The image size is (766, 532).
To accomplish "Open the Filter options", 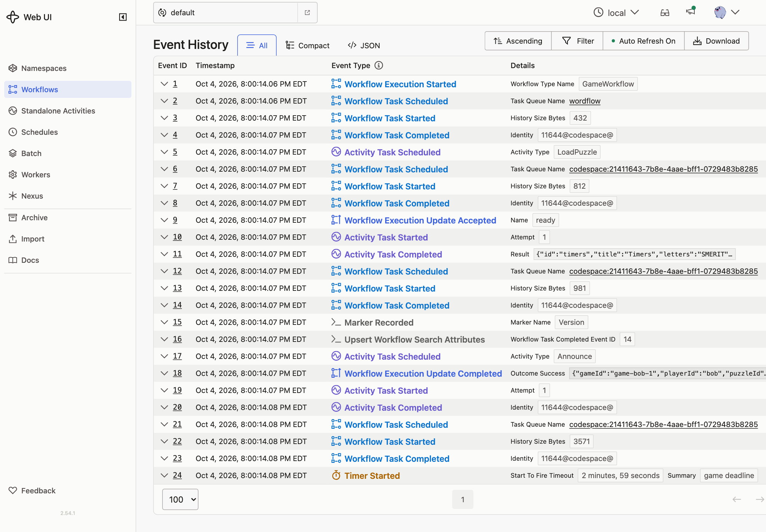I will click(x=577, y=41).
